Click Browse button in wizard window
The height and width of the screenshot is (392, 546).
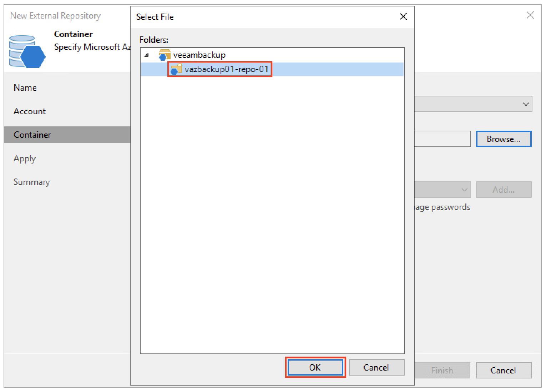click(x=504, y=139)
